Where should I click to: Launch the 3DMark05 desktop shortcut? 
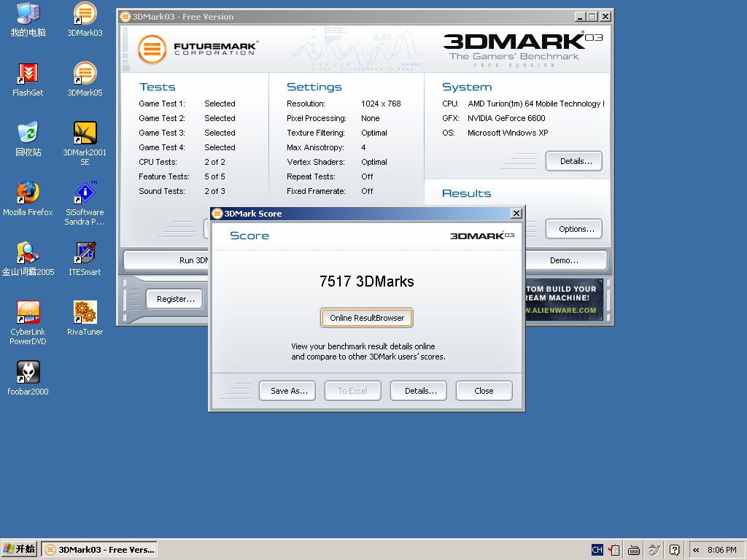85,79
